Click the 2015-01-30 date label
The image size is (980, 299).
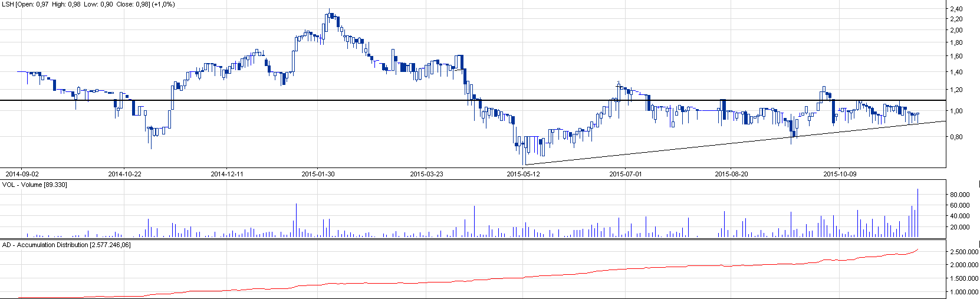(318, 174)
